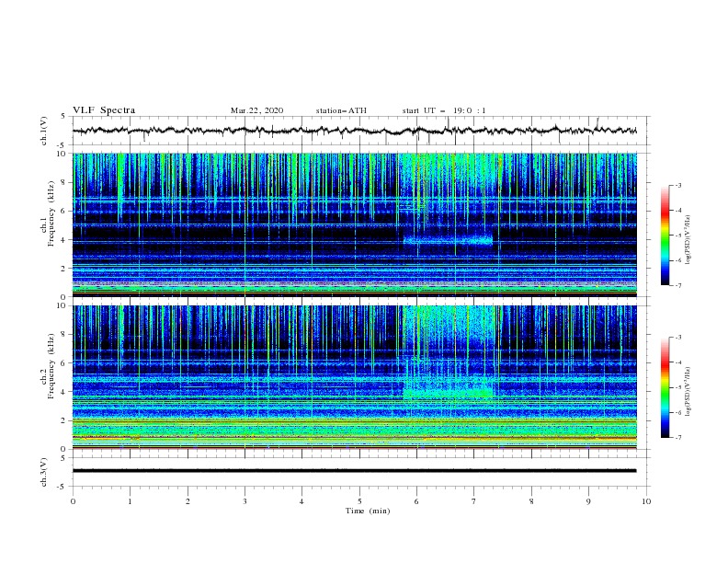The height and width of the screenshot is (563, 728).
Task: Select the "ch.3(V)" axis label
Action: (44, 472)
